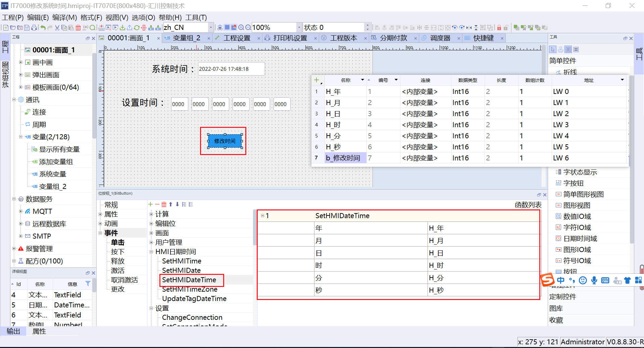Open the 名称 column header dropdown arrow
644x348 pixels.
tap(362, 80)
